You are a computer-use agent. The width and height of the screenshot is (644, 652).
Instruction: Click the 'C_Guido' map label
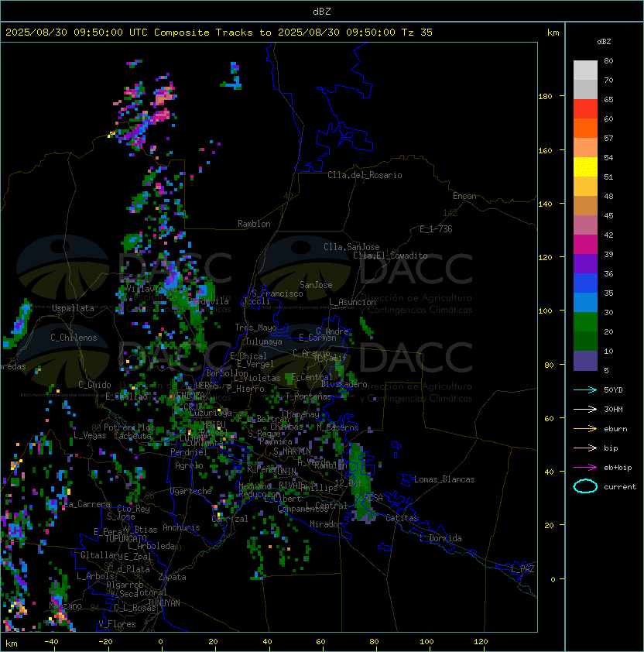tap(94, 385)
